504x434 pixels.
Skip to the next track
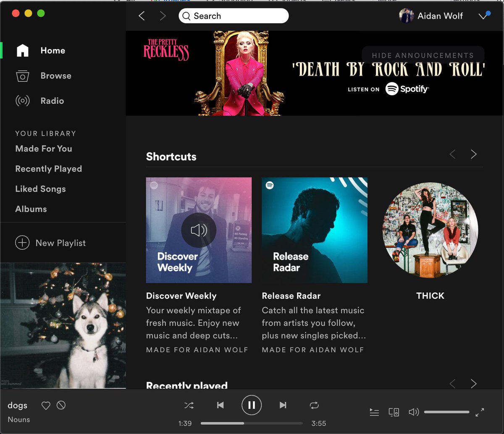(x=283, y=405)
